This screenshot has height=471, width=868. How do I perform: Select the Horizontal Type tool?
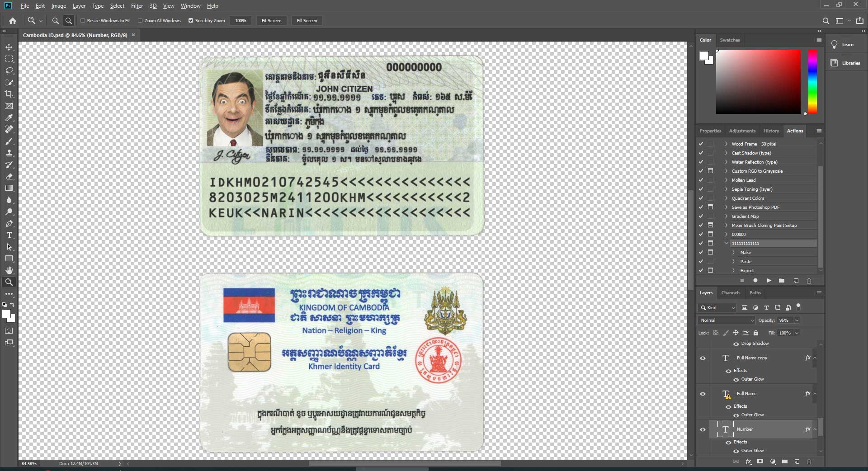point(9,235)
